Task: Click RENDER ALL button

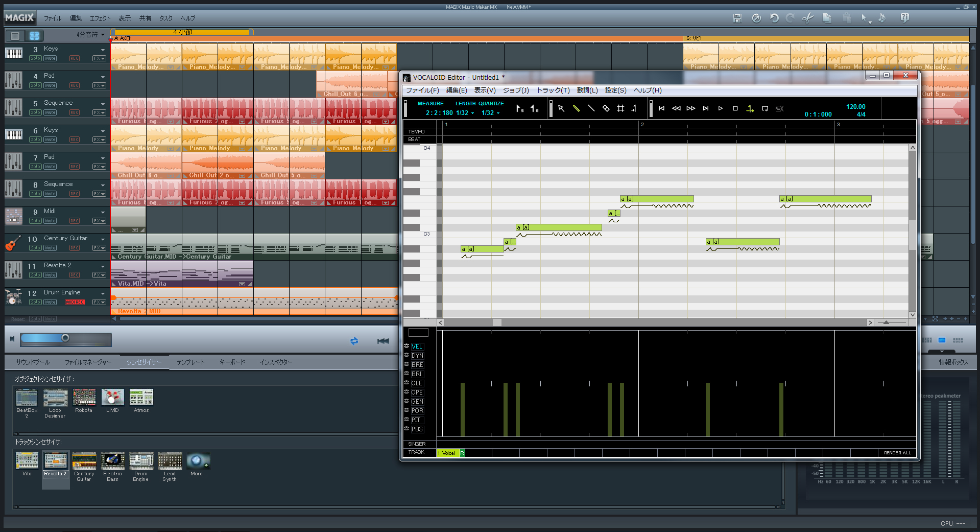Action: (897, 453)
